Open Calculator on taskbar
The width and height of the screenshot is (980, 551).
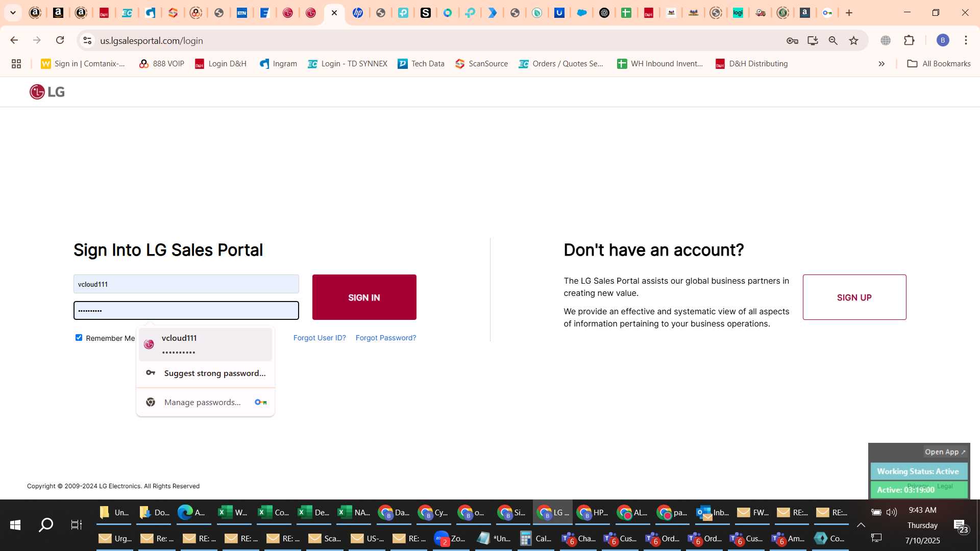tap(536, 538)
